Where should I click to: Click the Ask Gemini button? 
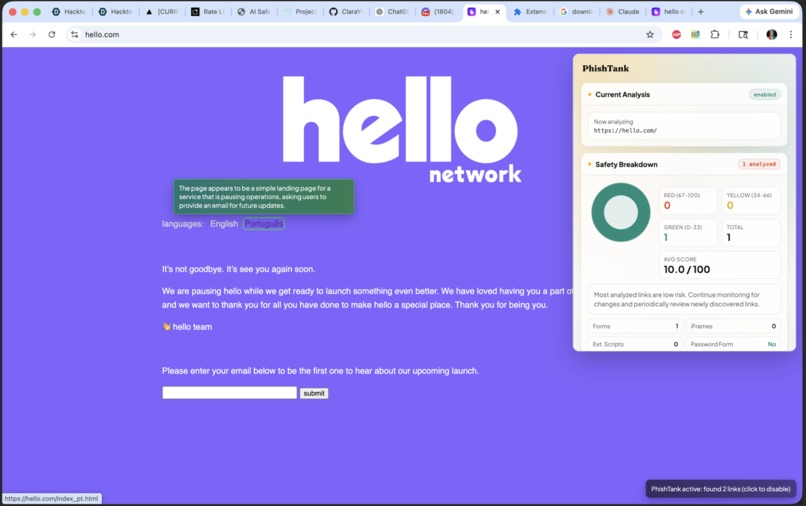pos(769,11)
